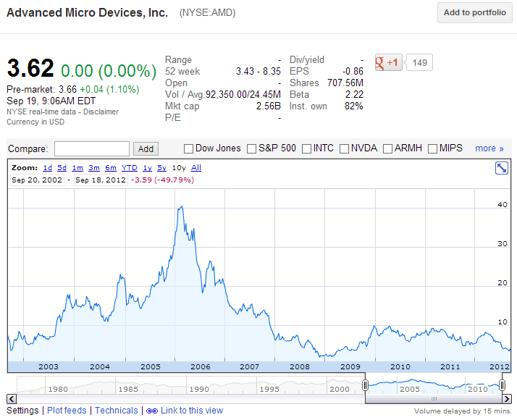Click the Compare ticker input field
Screen dimensions: 517x420
91,148
